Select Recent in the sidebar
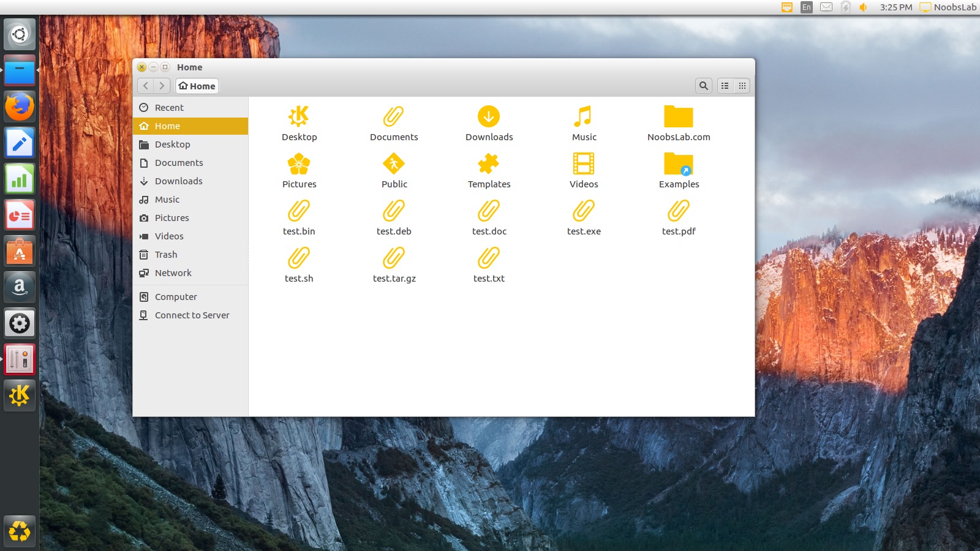The image size is (980, 551). tap(168, 107)
